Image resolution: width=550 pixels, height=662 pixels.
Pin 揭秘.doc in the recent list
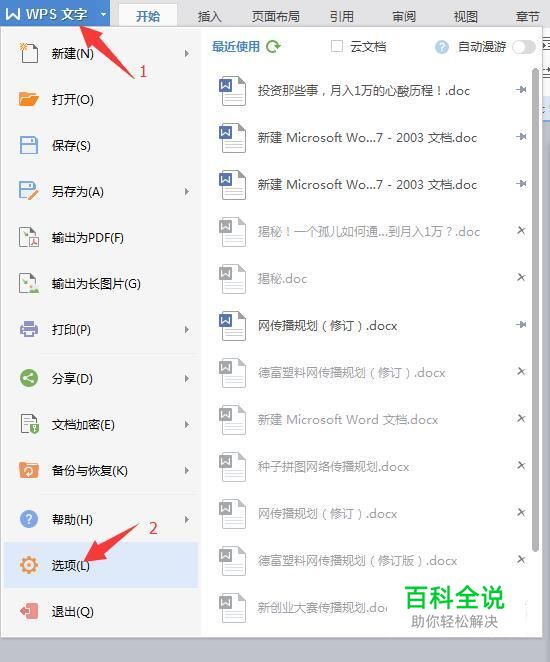point(521,277)
